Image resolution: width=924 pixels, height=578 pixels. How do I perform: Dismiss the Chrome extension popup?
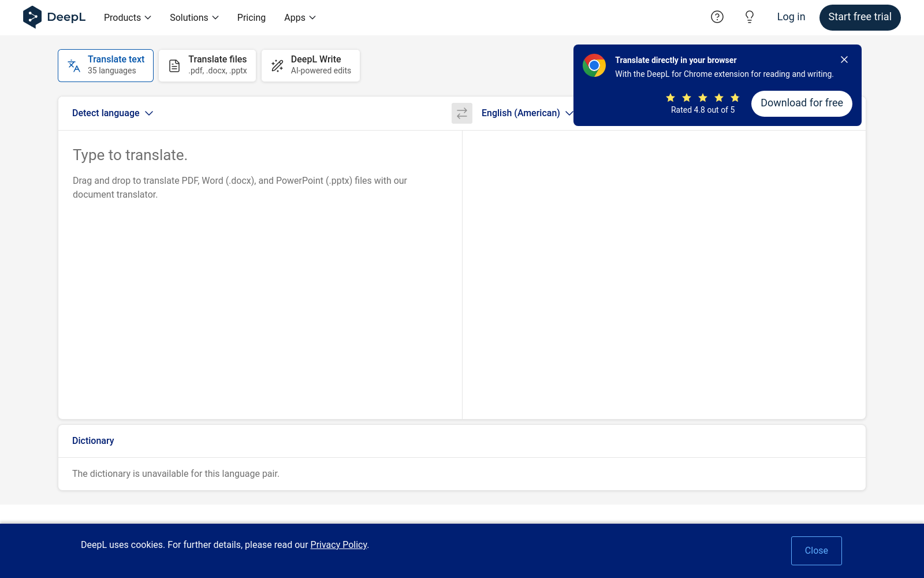pyautogui.click(x=844, y=60)
